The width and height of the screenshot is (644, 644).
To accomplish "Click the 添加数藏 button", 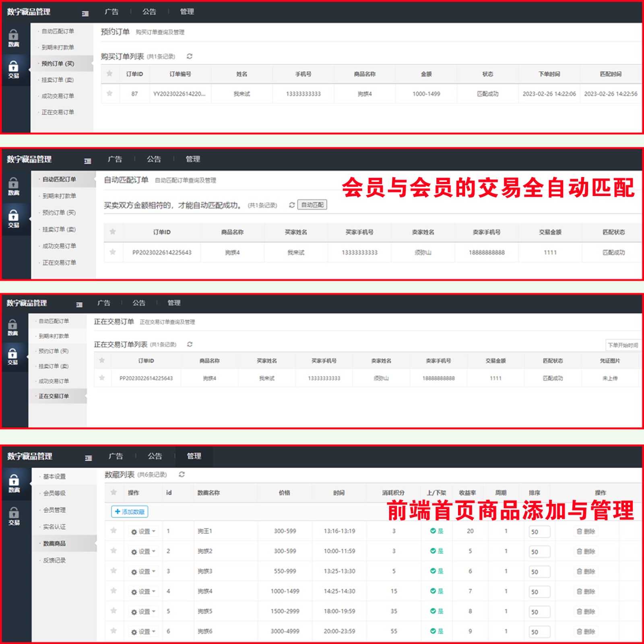I will click(x=130, y=512).
